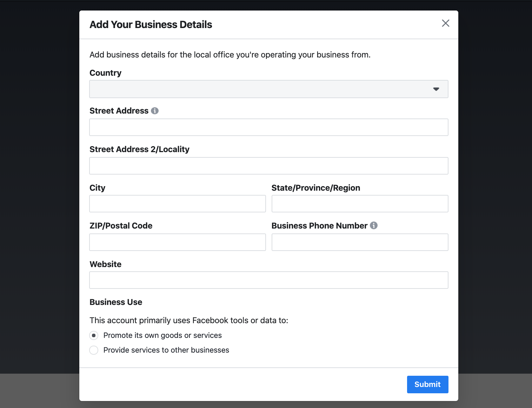
Task: Click the Business Phone Number input field
Action: [360, 242]
